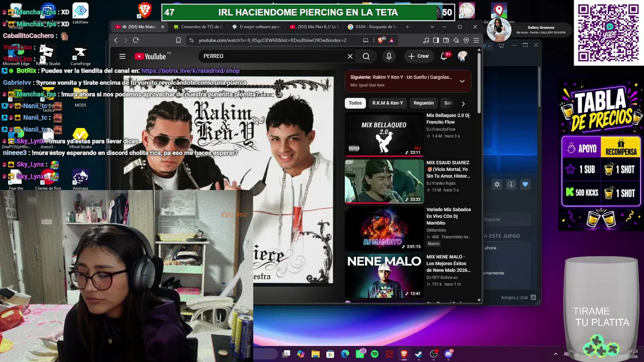Select the Reguetón filter chip
644x362 pixels.
[424, 103]
